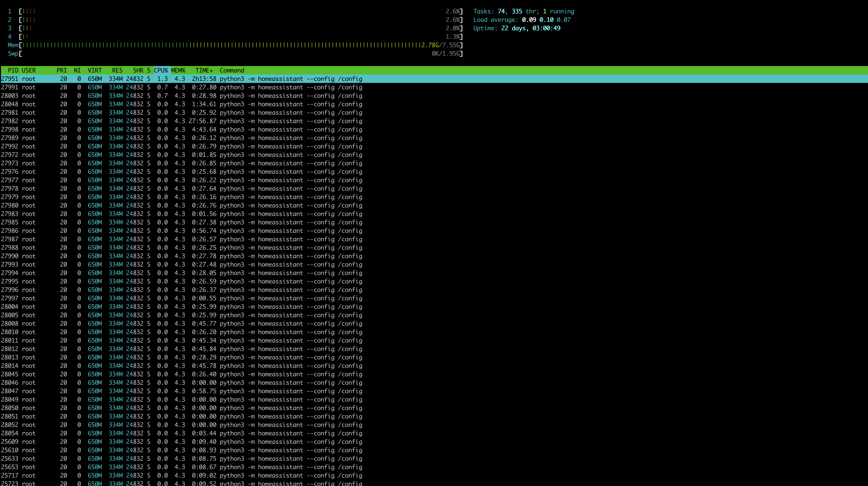Screen dimensions: 868x486
Task: Select process row with PID 28048
Action: coord(182,104)
